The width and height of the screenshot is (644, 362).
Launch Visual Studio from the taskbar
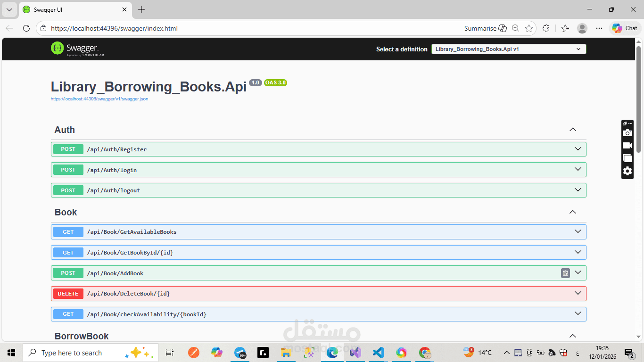355,353
